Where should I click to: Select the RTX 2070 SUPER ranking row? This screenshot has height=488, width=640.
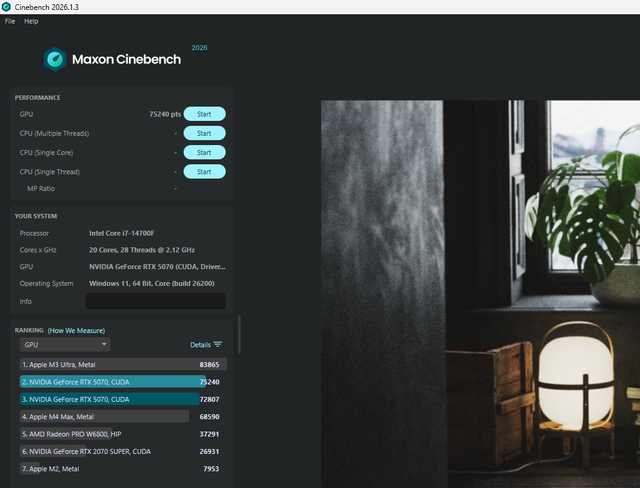click(123, 451)
